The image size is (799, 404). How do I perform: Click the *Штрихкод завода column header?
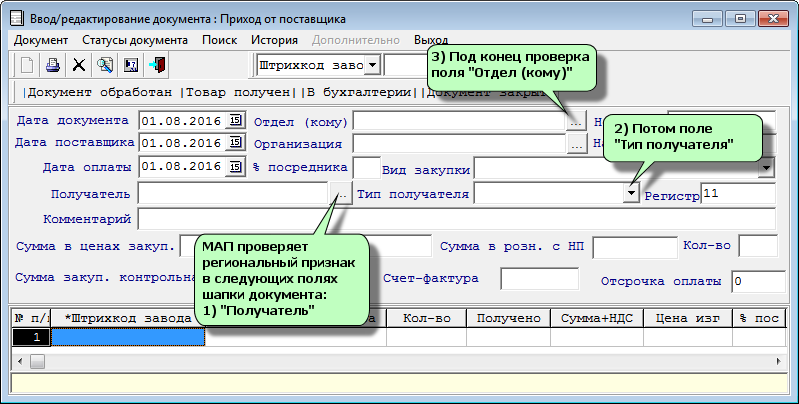(x=128, y=318)
